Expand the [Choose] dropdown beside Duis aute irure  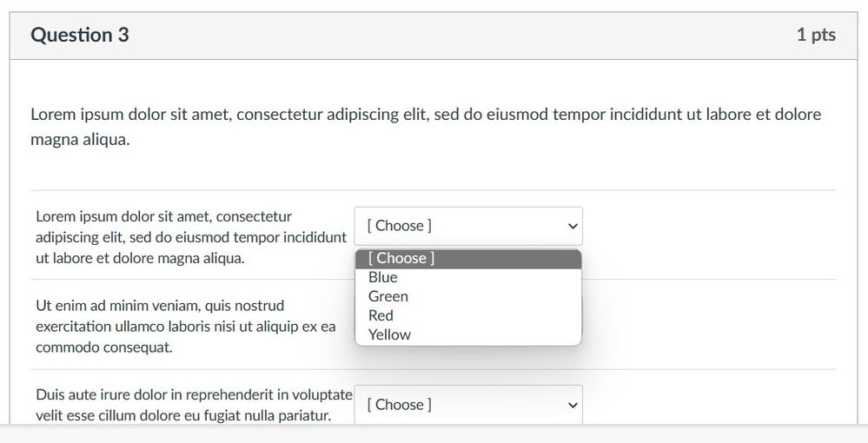tap(468, 405)
